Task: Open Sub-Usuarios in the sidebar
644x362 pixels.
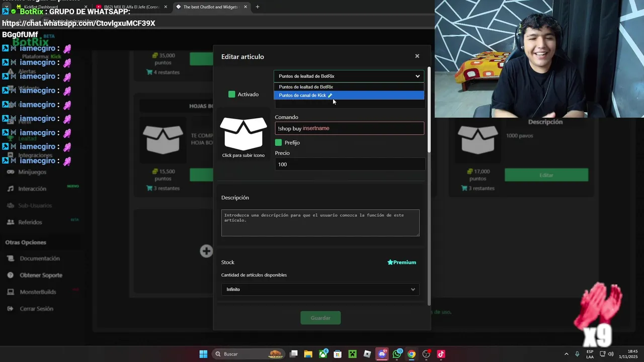Action: [35, 205]
